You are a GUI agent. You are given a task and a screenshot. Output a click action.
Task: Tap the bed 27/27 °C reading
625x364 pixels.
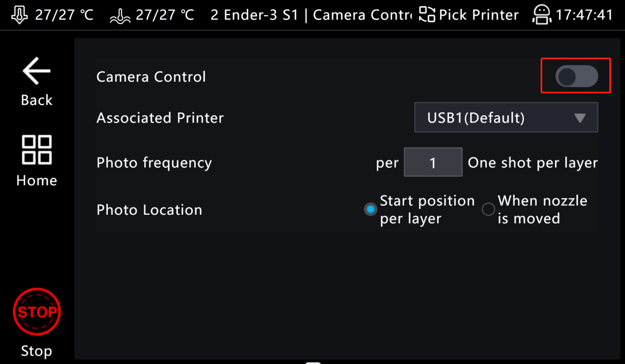pos(165,15)
